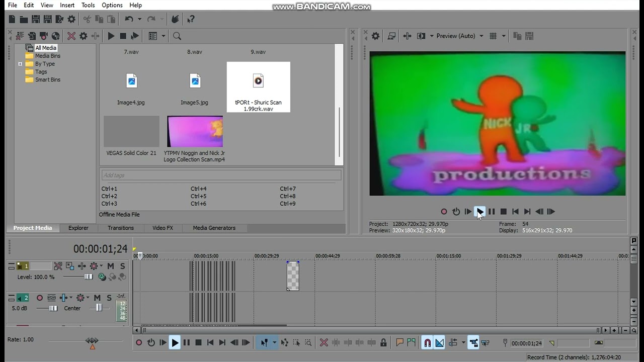The image size is (644, 362).
Task: Switch to the Media Generators tab
Action: (x=214, y=228)
